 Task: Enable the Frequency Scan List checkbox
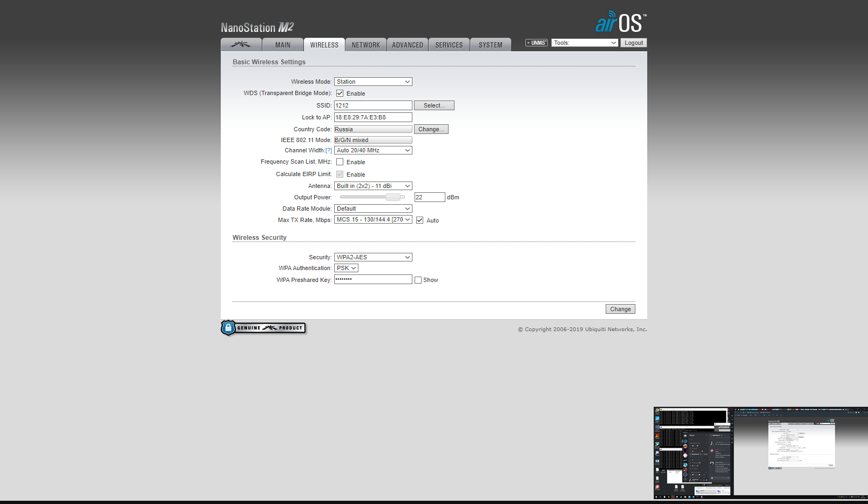pyautogui.click(x=340, y=162)
